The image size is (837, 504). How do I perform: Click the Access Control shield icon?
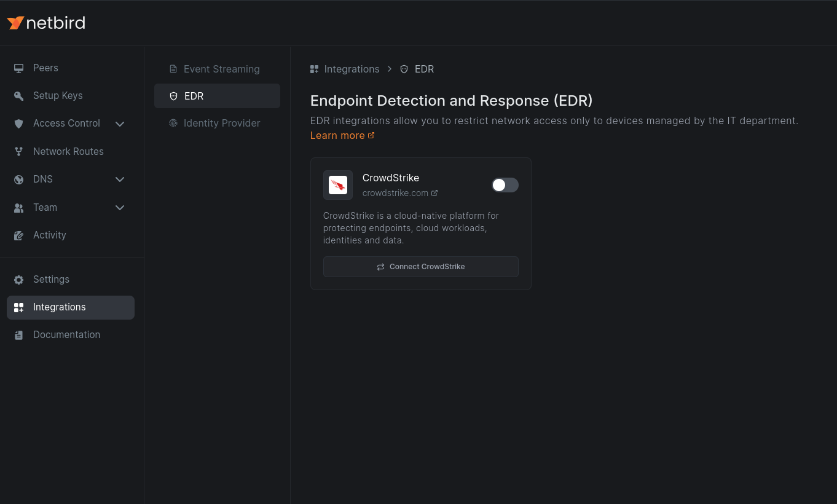[x=18, y=124]
